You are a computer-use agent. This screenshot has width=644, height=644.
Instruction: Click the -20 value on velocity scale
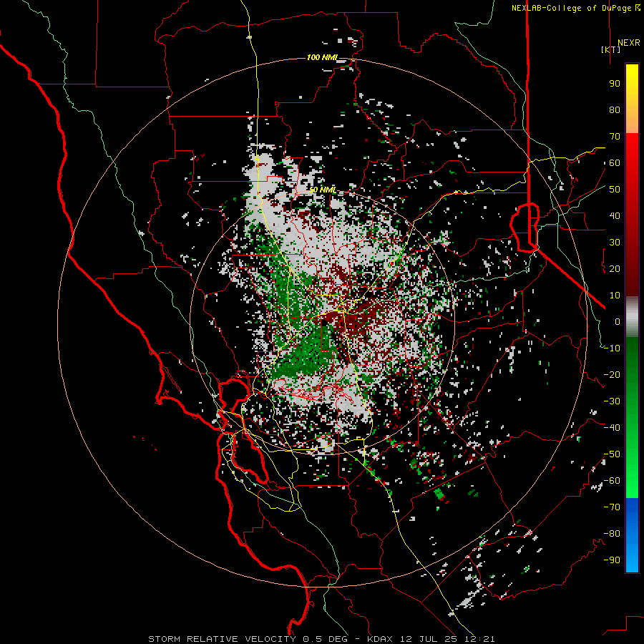click(x=612, y=374)
